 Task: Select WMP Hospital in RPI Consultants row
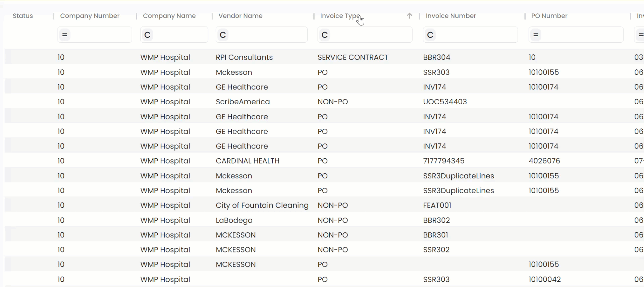(x=165, y=57)
